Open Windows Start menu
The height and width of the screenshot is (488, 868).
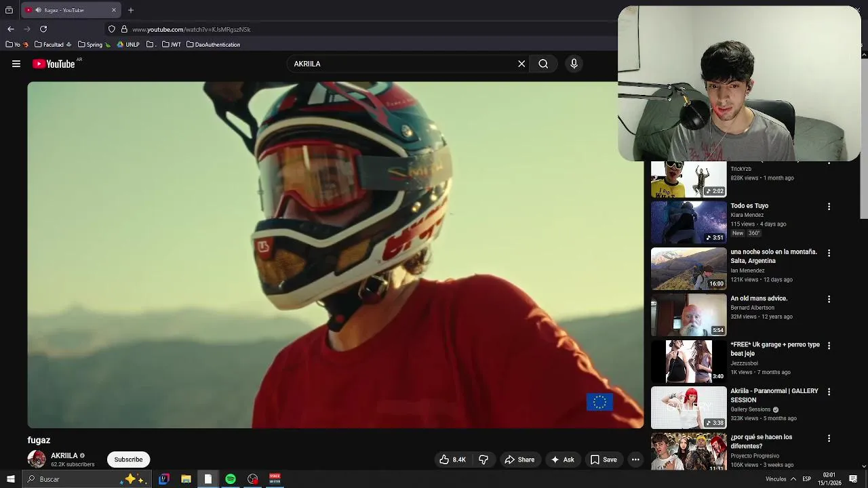click(x=10, y=479)
